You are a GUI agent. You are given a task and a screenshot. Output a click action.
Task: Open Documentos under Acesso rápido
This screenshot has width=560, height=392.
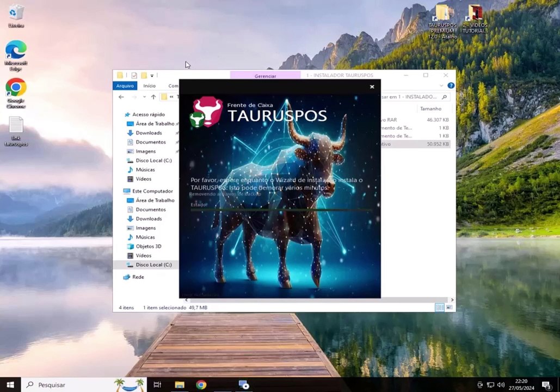click(150, 142)
